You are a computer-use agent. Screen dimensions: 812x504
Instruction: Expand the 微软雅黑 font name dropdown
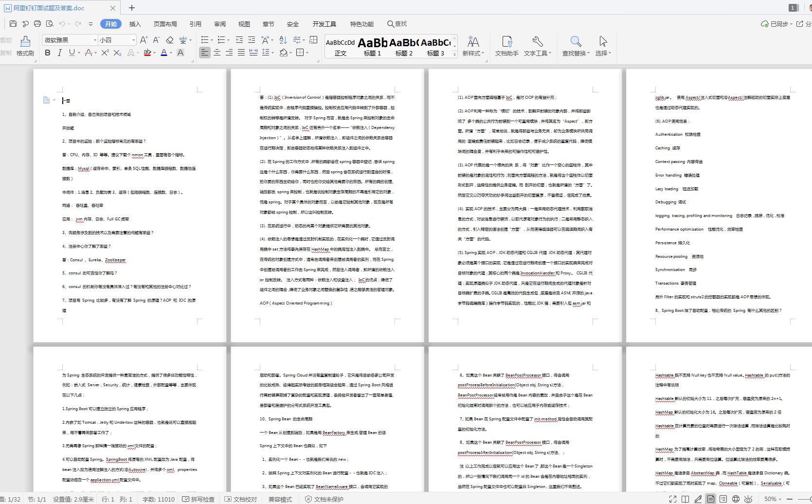tap(95, 40)
